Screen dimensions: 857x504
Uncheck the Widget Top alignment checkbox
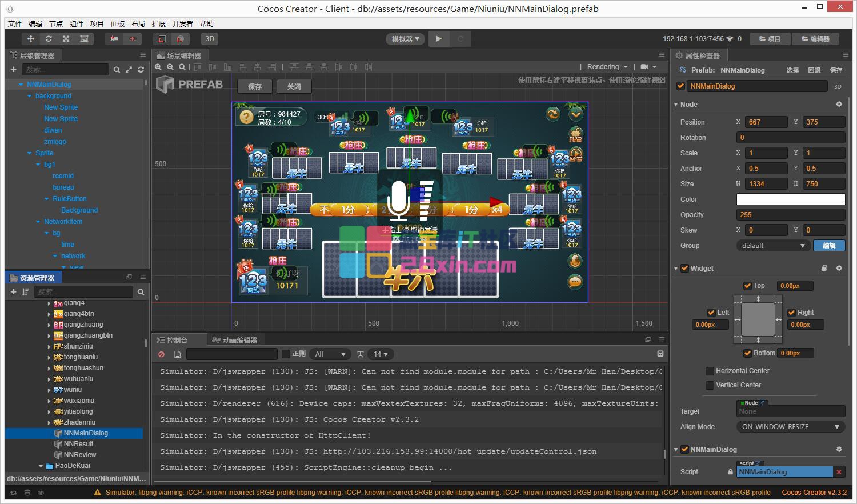coord(747,286)
